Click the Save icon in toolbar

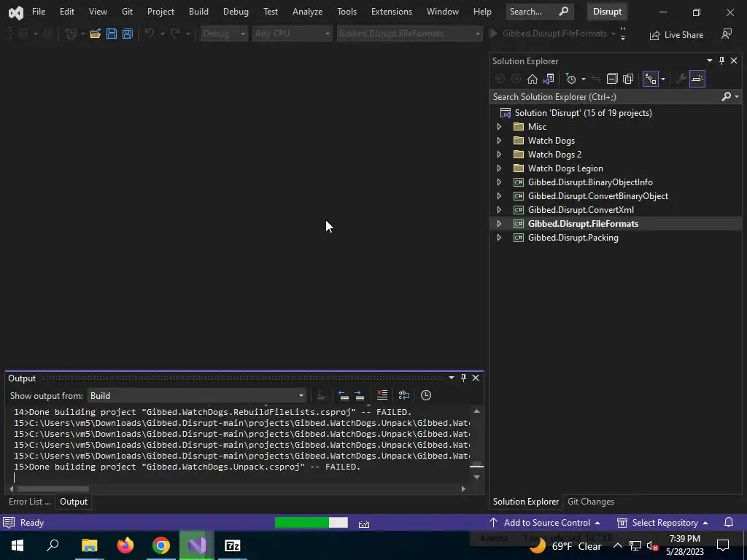click(x=112, y=34)
